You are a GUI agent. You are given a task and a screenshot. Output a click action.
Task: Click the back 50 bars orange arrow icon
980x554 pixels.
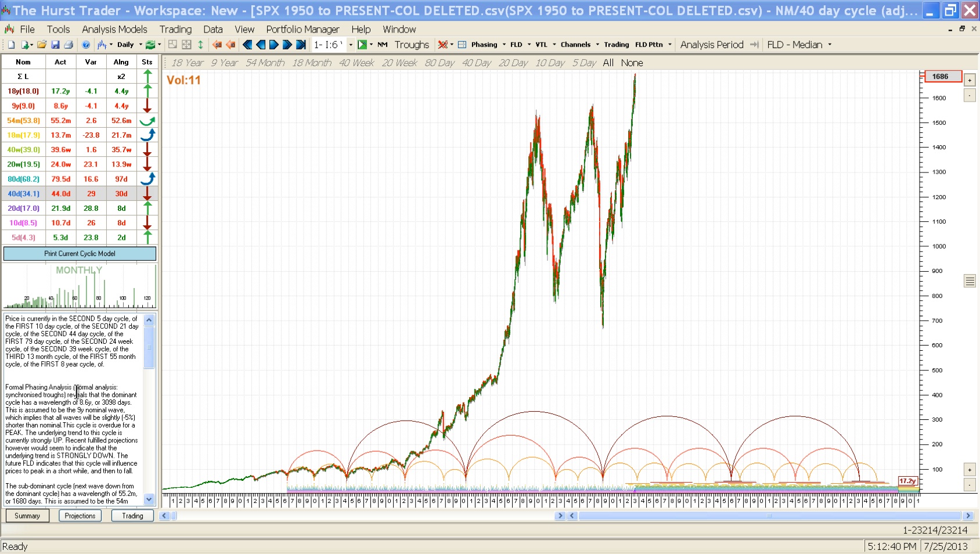(x=217, y=45)
